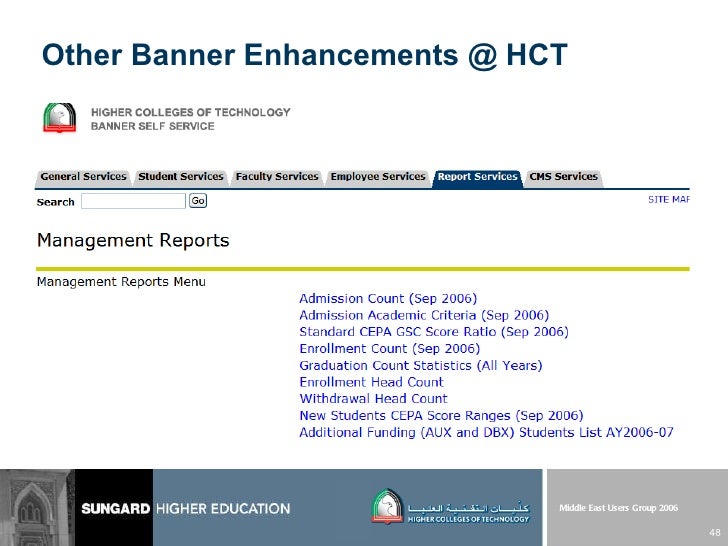
Task: Open Standard CEPA GSC Score Ratio report
Action: click(434, 332)
